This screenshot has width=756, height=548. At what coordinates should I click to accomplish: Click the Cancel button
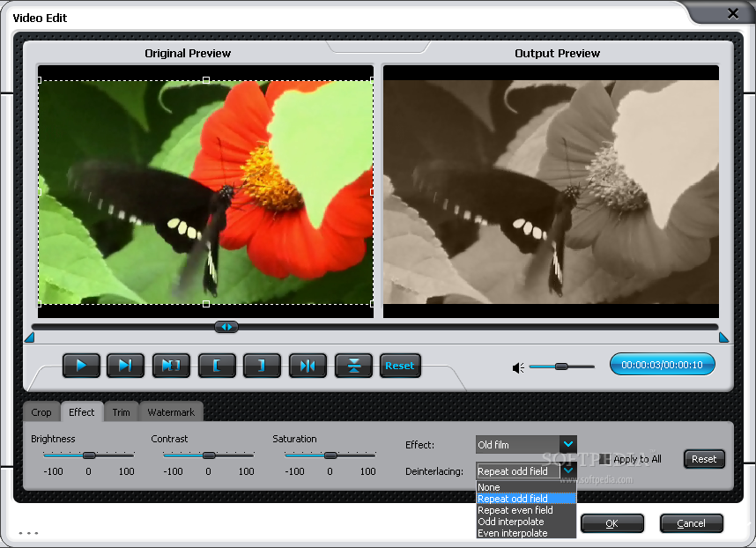click(691, 523)
